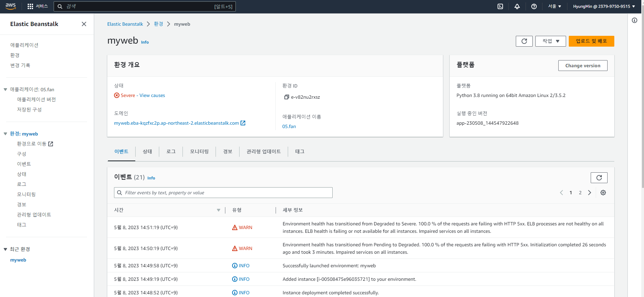
Task: Open Info link next to 이벤트 heading
Action: [151, 178]
